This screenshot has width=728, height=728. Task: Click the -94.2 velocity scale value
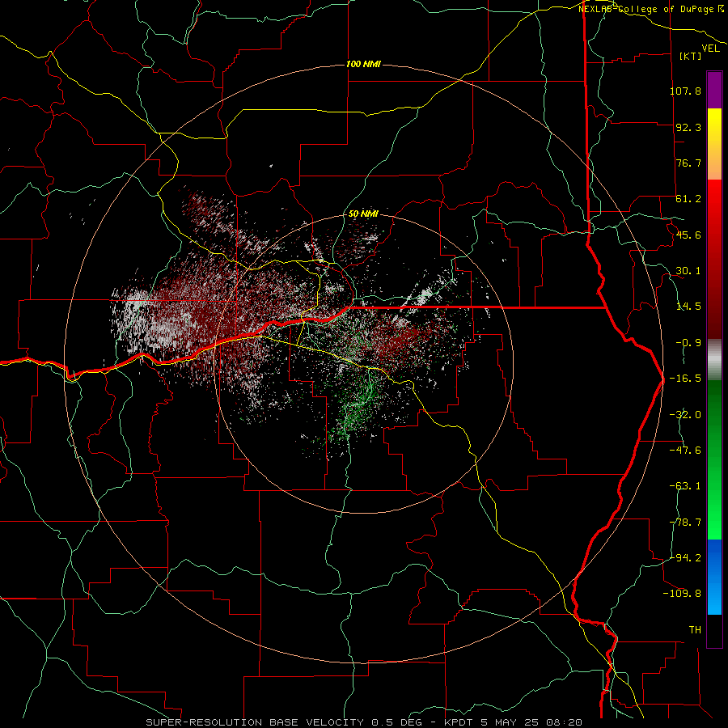pyautogui.click(x=685, y=558)
